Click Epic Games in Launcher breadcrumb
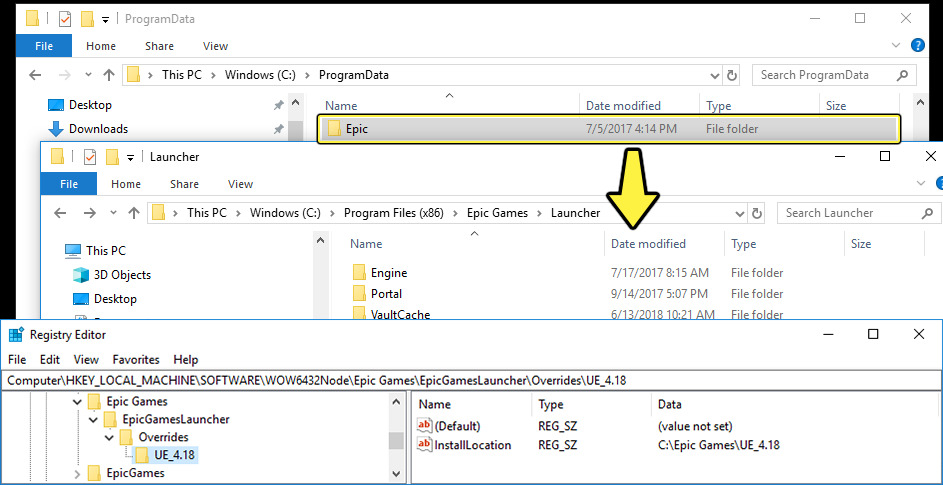Image resolution: width=943 pixels, height=485 pixels. pyautogui.click(x=497, y=213)
